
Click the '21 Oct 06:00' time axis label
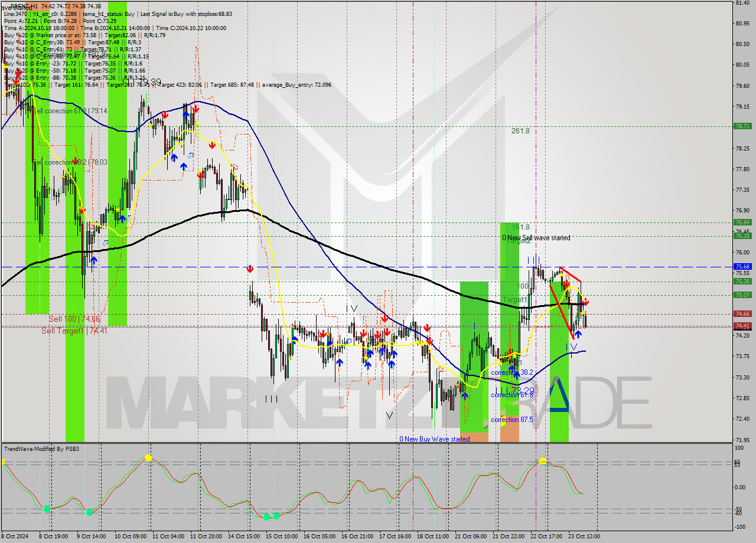tap(470, 536)
